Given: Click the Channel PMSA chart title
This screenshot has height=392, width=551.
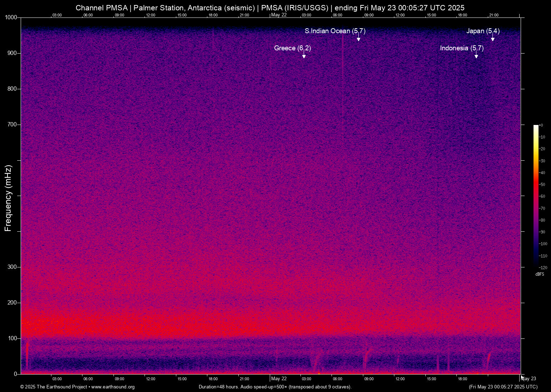Looking at the screenshot, I should coord(270,8).
